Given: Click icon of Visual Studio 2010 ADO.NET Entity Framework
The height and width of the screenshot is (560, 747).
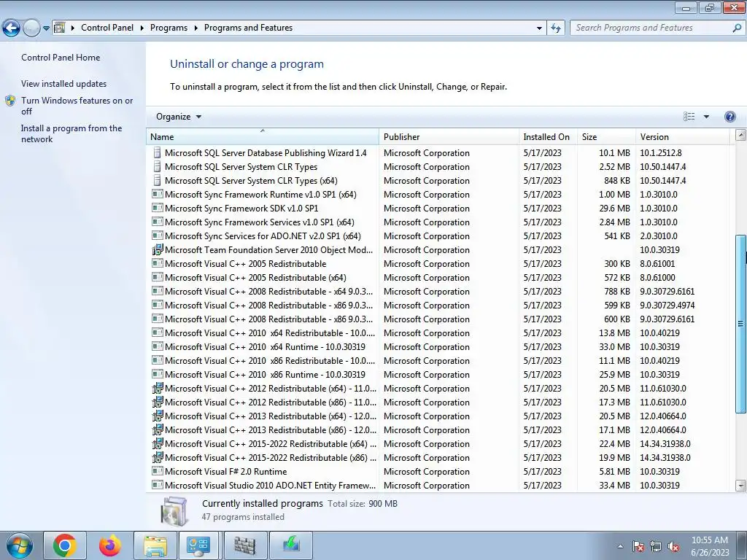Looking at the screenshot, I should [x=158, y=485].
